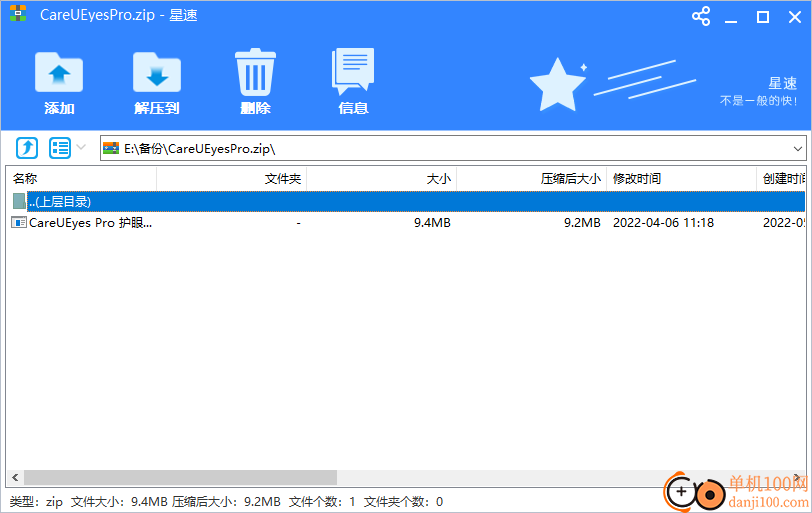
Task: Sort by 大小 column header
Action: (382, 179)
